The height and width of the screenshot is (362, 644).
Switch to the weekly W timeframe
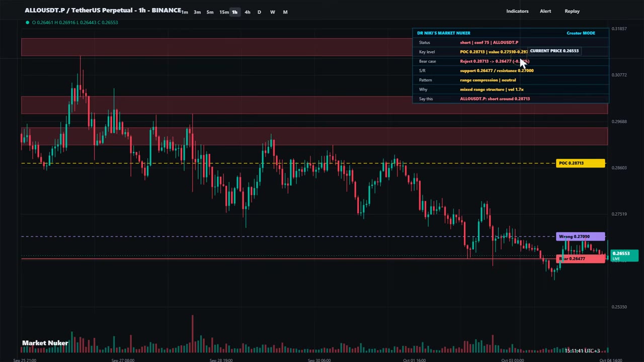click(x=272, y=12)
